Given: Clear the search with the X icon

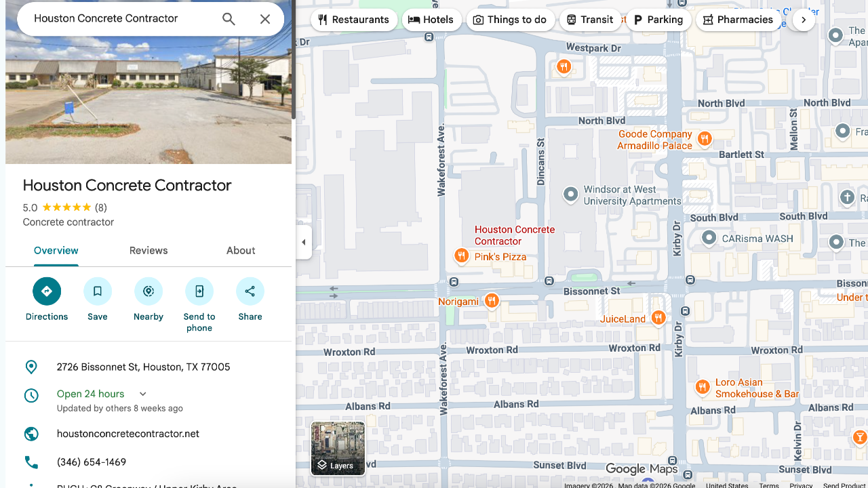Looking at the screenshot, I should [265, 19].
